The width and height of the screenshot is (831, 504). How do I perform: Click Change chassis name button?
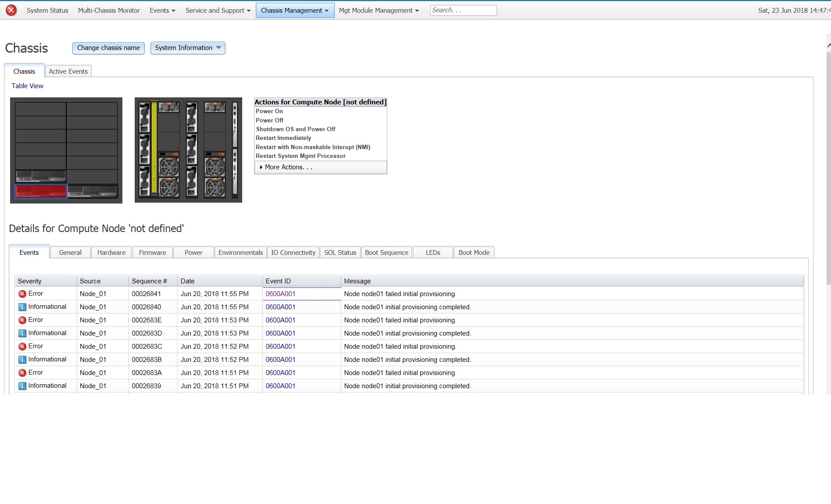108,48
